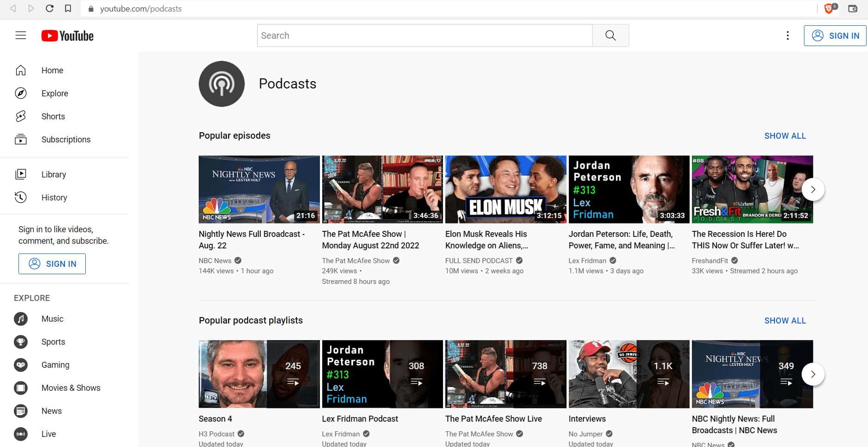Open title 'Elon Musk Reveals His Knowledge on Aliens'
868x447 pixels.
487,240
